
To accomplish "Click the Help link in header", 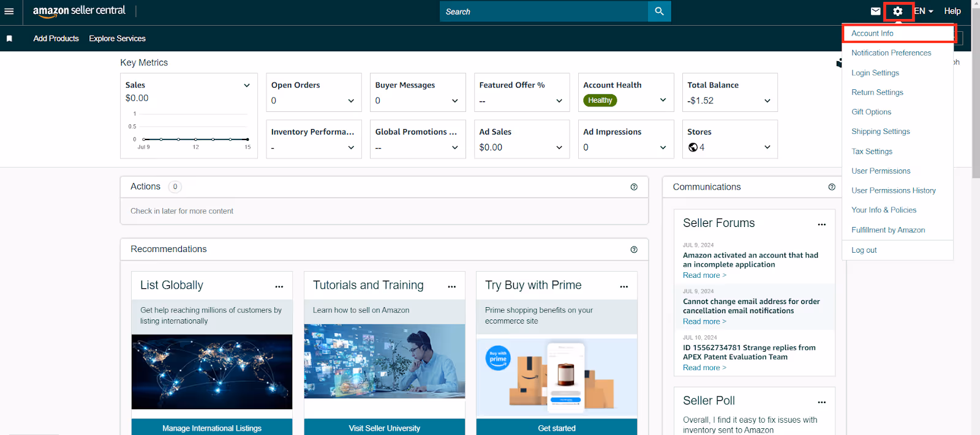I will click(x=952, y=11).
